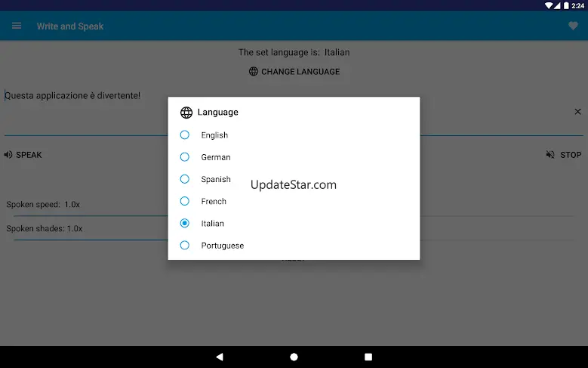This screenshot has height=368, width=588.
Task: Tap the globe icon beside CHANGE LANGUAGE
Action: tap(254, 71)
